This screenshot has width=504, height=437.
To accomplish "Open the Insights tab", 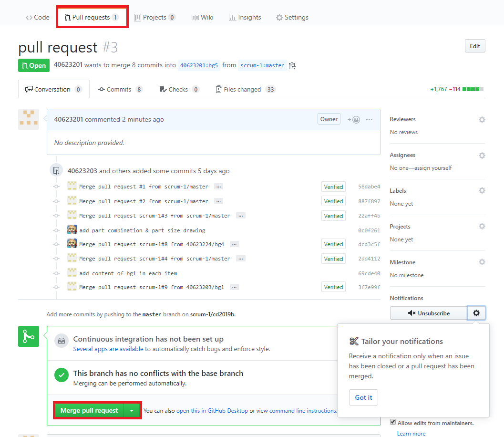I will point(245,17).
